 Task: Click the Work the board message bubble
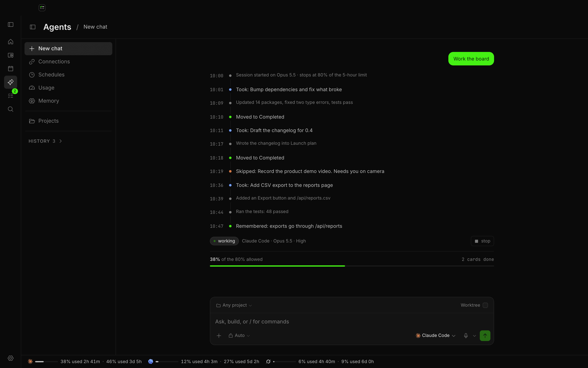471,59
